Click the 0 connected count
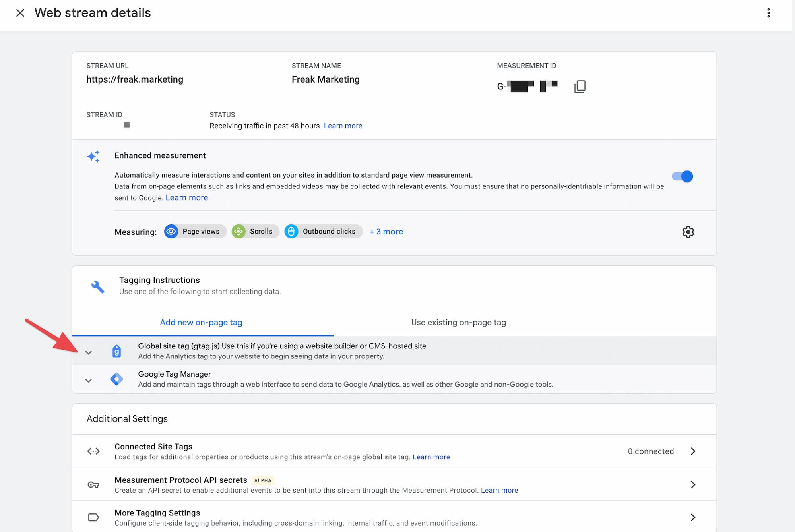The height and width of the screenshot is (532, 795). pos(651,451)
